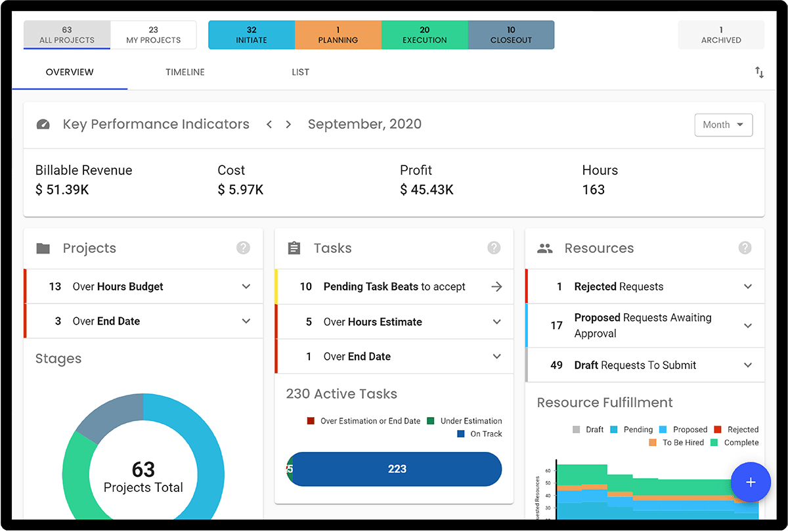Click the Pending Task Beats to accept row
This screenshot has height=532, width=788.
(395, 286)
